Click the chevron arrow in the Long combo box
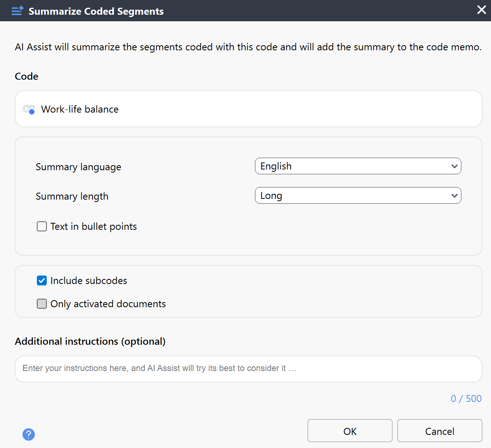The height and width of the screenshot is (448, 491). (454, 196)
